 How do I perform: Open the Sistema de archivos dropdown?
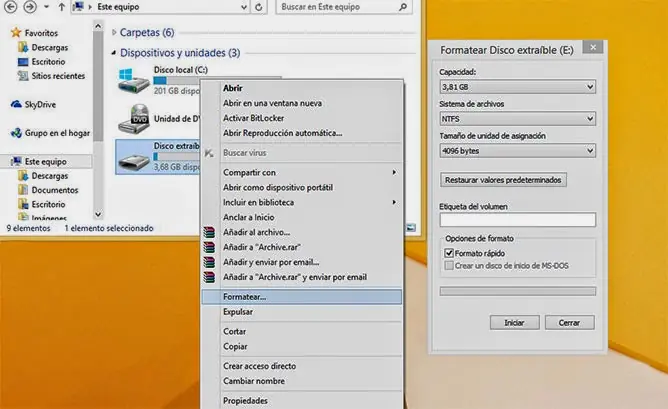click(518, 119)
